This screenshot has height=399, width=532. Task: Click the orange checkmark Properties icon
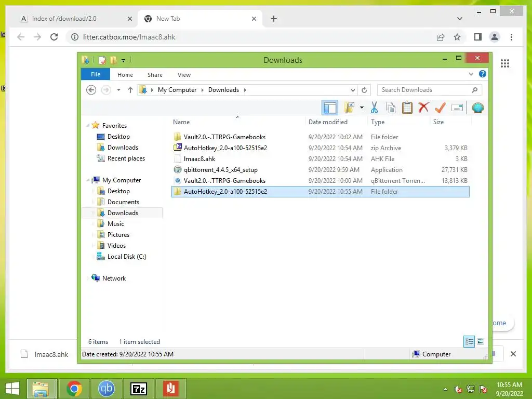pyautogui.click(x=440, y=108)
